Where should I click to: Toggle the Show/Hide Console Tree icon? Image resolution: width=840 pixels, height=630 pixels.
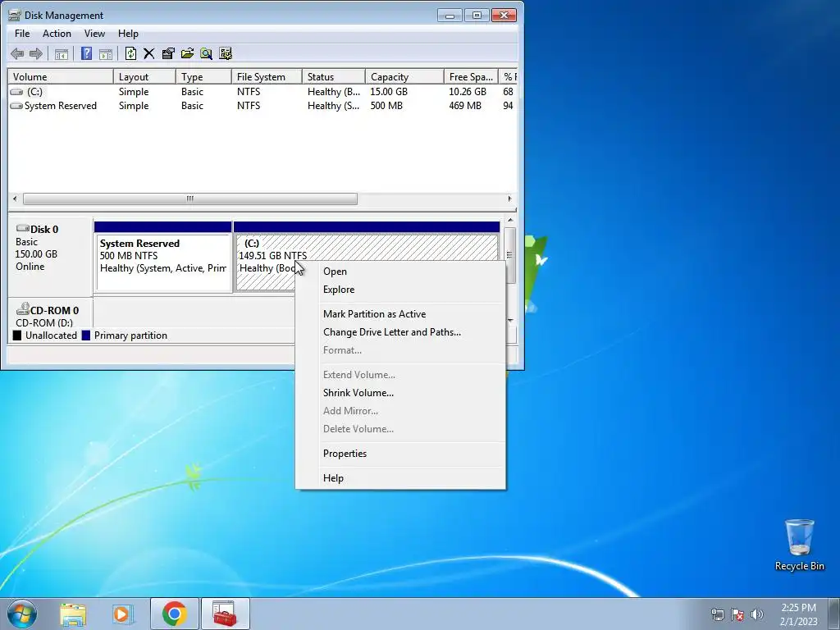point(62,53)
